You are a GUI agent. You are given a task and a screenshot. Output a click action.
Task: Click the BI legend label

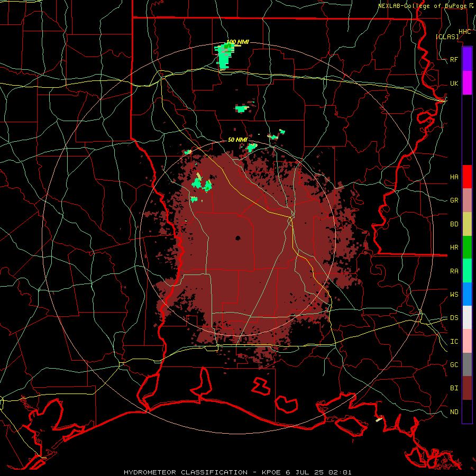pos(454,388)
